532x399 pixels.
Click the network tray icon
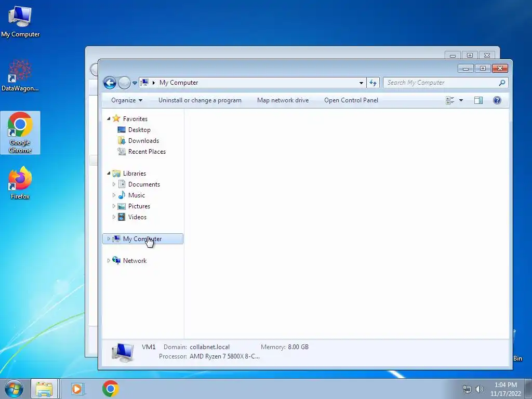point(467,389)
